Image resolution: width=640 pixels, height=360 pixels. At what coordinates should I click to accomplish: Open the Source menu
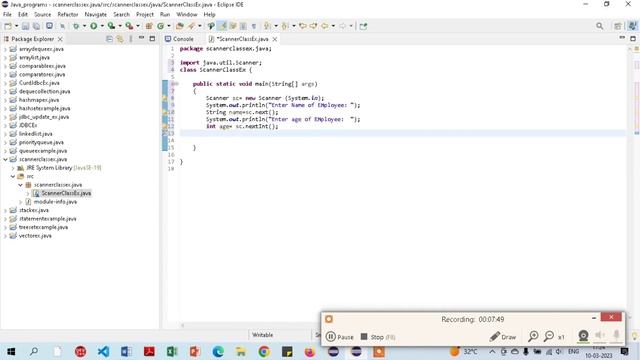pos(42,14)
